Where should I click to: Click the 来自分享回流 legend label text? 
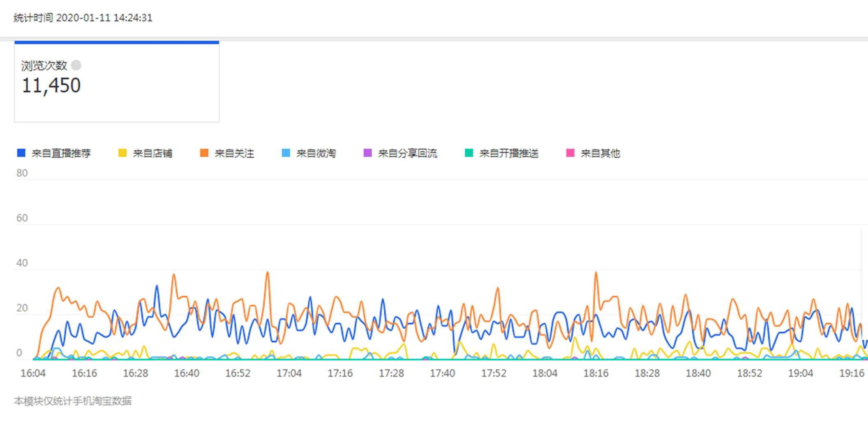[x=407, y=154]
